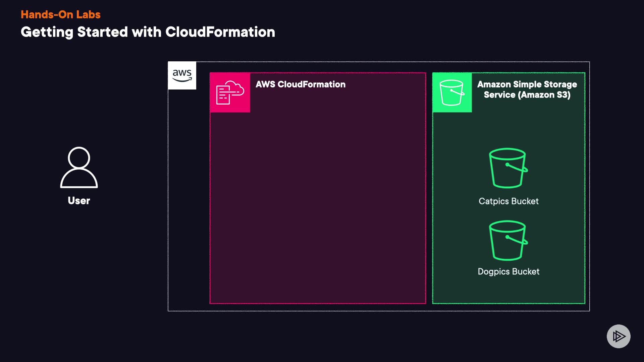
Task: Click the '(Amazon S3)' text line
Action: (x=544, y=95)
